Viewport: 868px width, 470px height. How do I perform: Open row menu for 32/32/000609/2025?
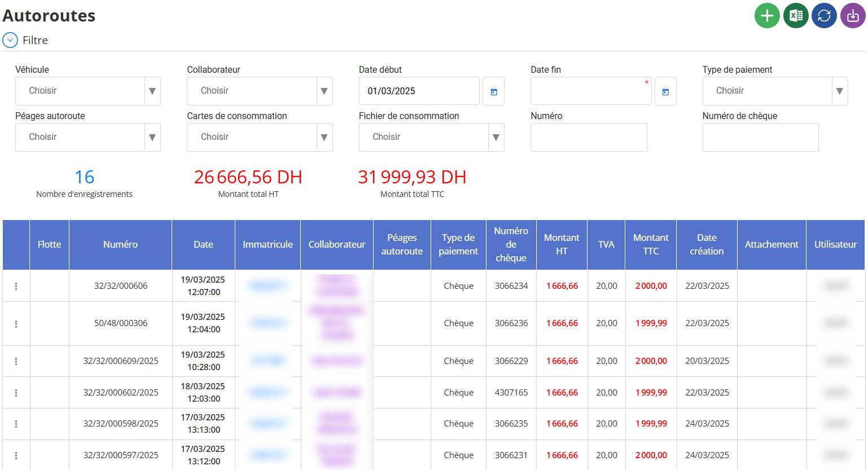pos(16,361)
